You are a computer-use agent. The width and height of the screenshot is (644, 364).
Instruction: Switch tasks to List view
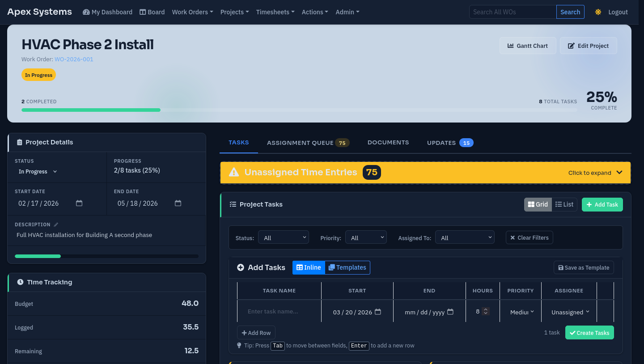point(564,204)
